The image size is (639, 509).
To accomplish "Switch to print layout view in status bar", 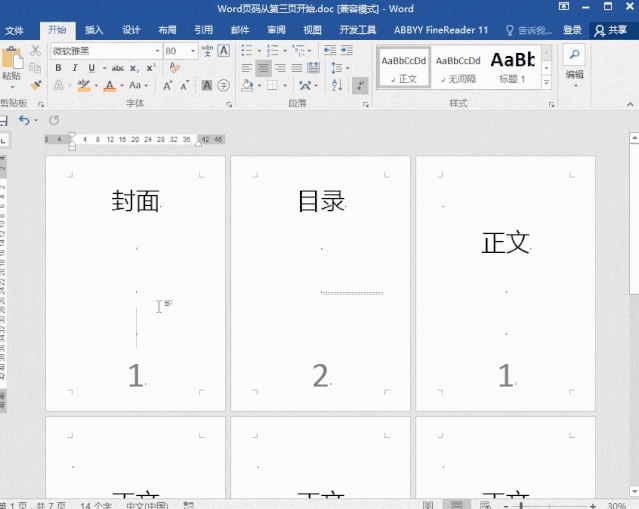I will pos(457,505).
